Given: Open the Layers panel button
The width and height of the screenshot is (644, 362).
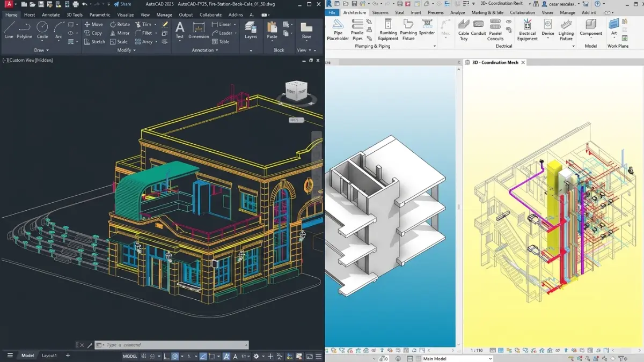Looking at the screenshot, I should 251,30.
